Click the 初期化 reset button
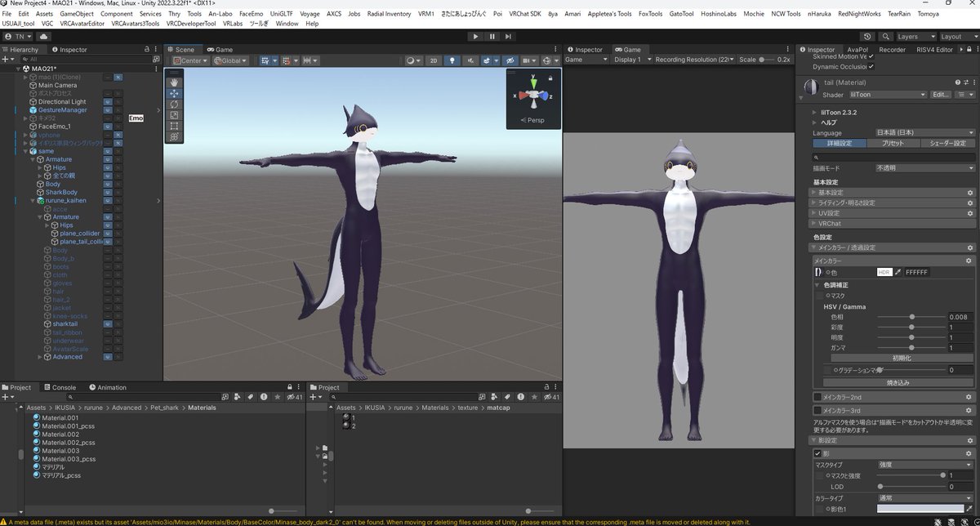The image size is (980, 526). 901,358
